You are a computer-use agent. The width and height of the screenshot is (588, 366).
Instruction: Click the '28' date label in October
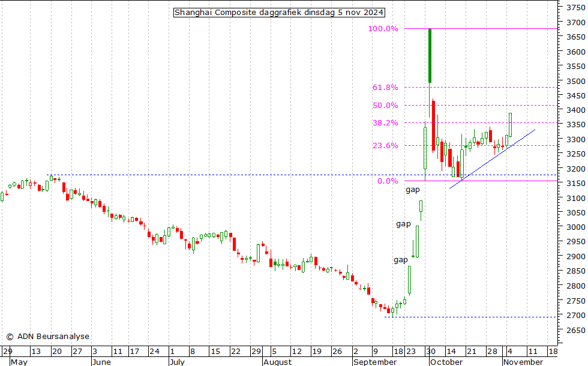(x=492, y=352)
